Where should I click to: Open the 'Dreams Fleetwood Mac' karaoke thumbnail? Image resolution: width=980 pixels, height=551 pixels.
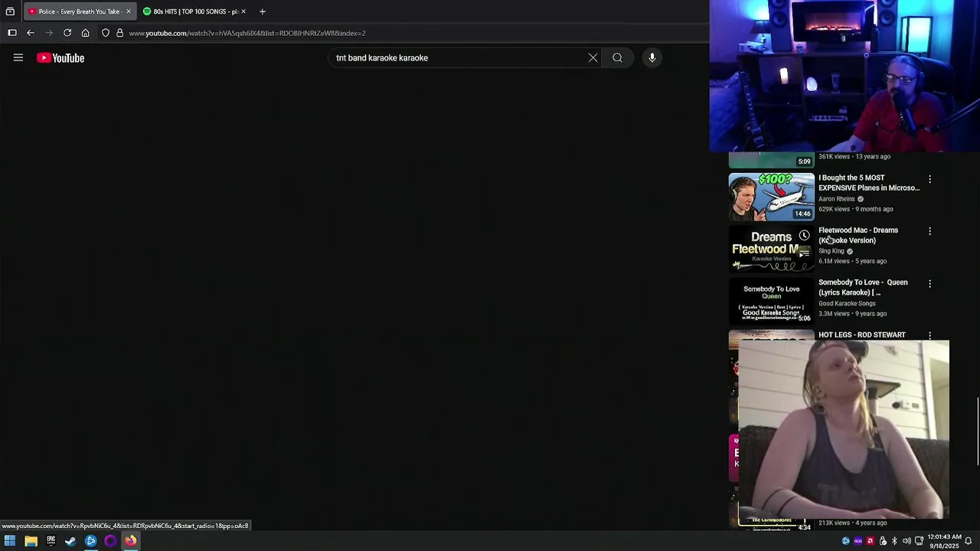pyautogui.click(x=772, y=249)
